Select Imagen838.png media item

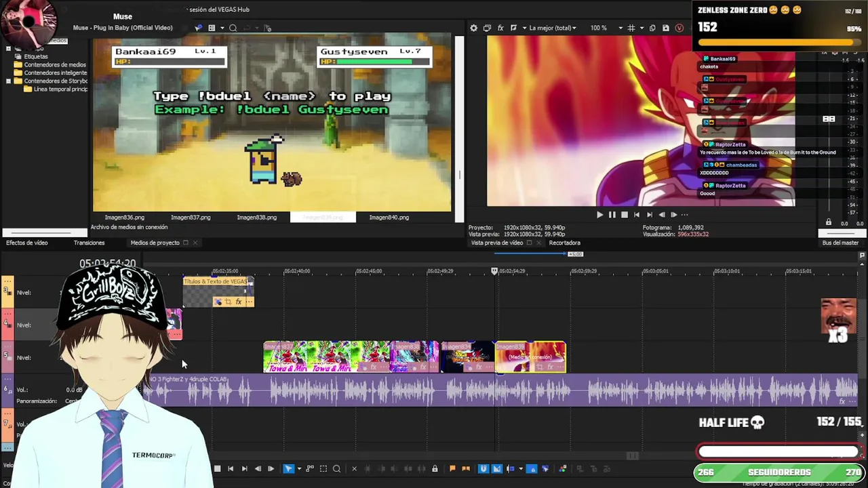[x=256, y=218]
